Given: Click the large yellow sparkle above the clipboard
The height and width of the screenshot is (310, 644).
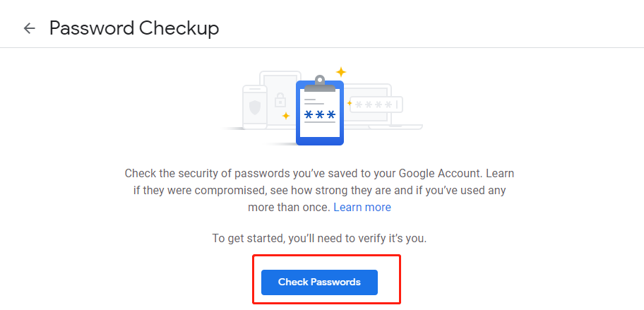Looking at the screenshot, I should click(x=341, y=72).
